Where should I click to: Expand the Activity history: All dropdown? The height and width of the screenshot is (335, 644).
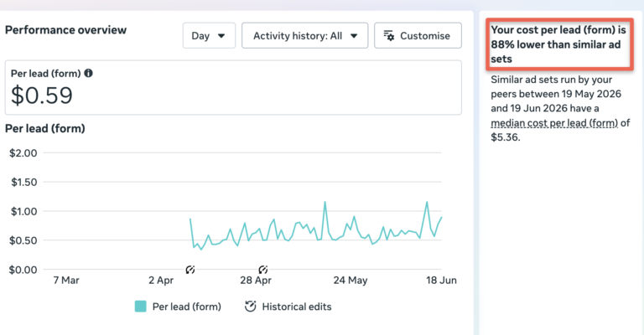(304, 36)
